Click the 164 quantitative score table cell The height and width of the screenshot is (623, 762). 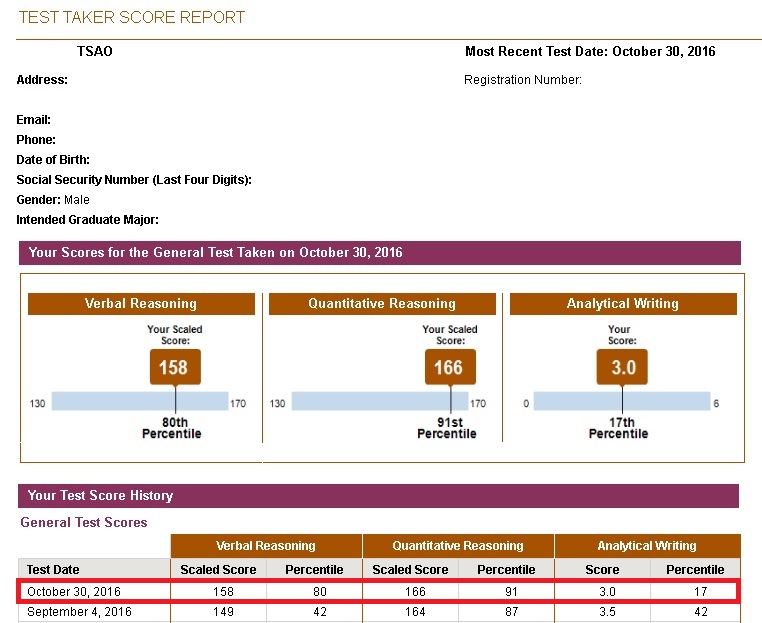click(416, 612)
